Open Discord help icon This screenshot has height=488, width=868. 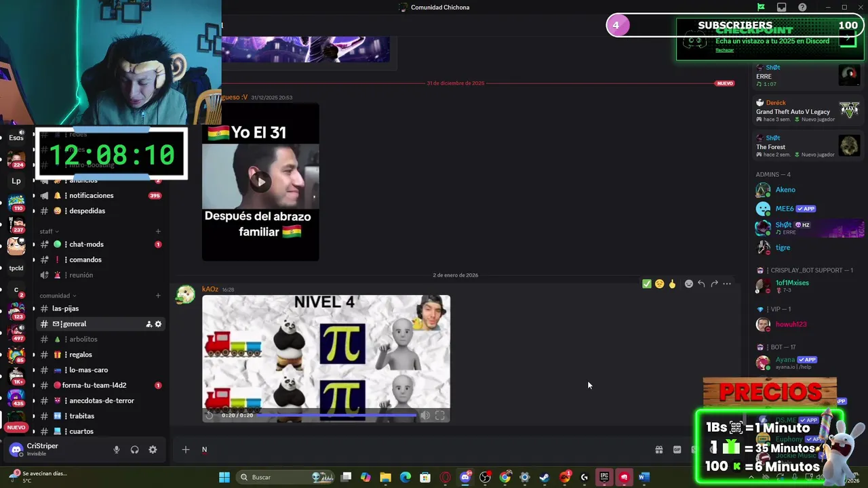point(802,7)
